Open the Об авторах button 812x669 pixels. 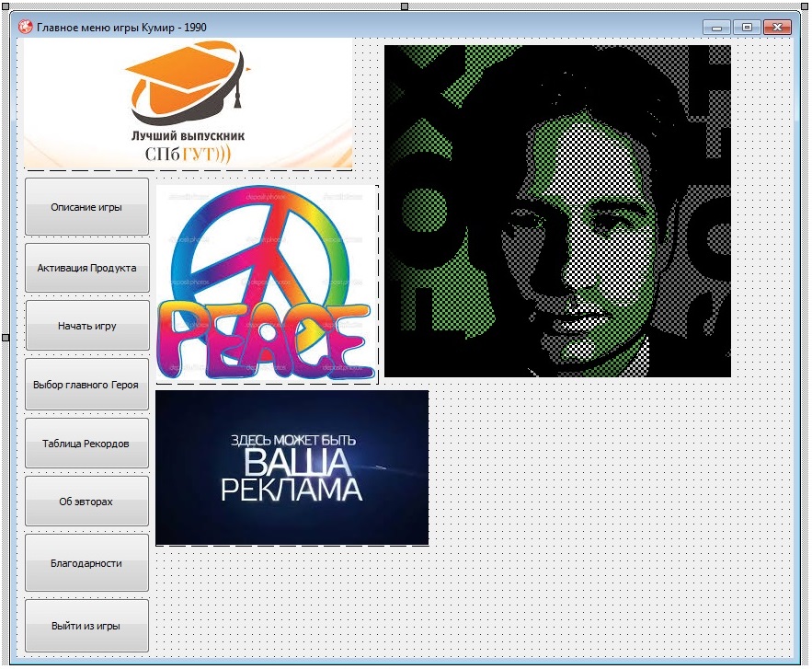(x=87, y=502)
